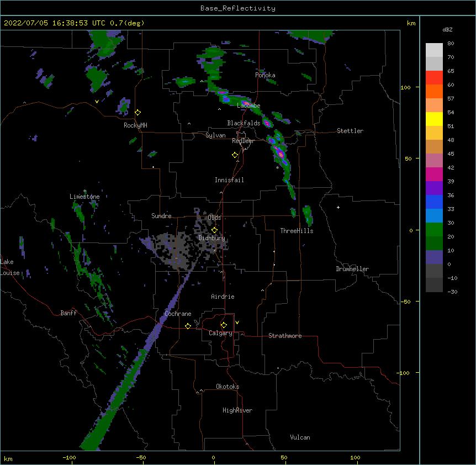The image size is (476, 465).
Task: Click the green 20 dBZ legend color
Action: click(434, 230)
